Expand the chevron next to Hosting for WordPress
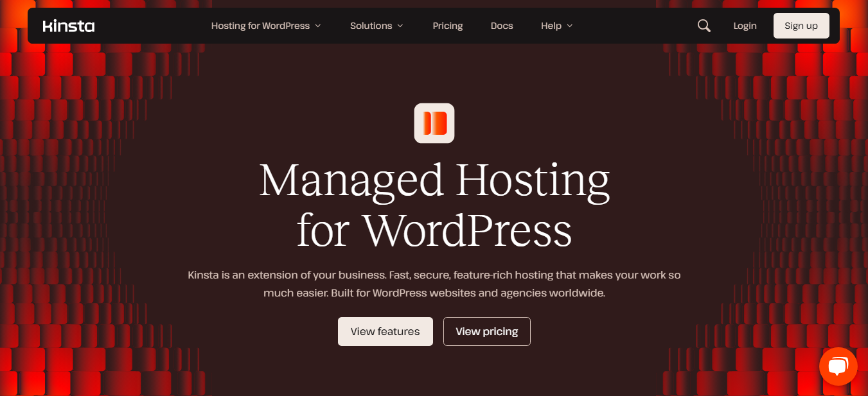This screenshot has width=868, height=396. pyautogui.click(x=318, y=26)
